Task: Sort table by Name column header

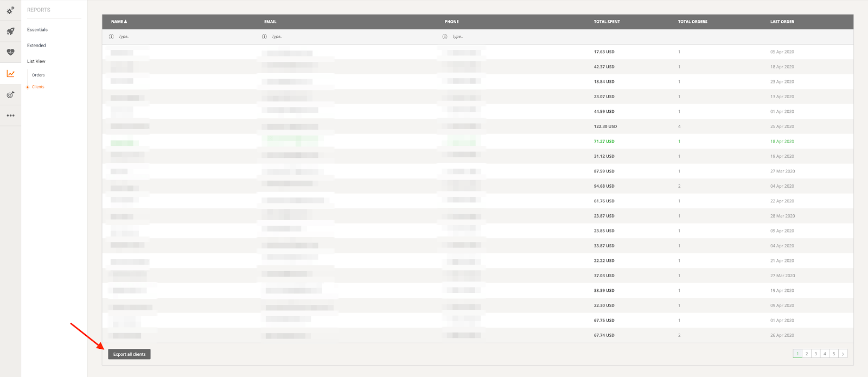Action: tap(119, 22)
